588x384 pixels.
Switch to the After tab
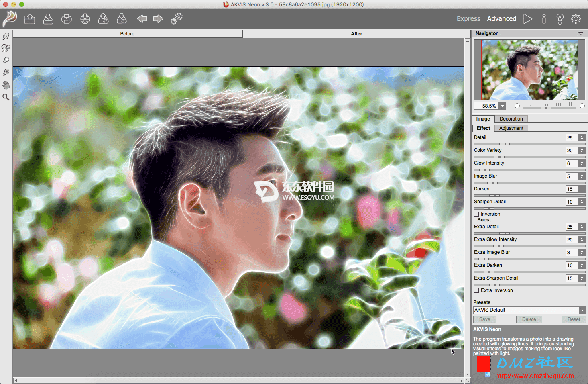(356, 34)
